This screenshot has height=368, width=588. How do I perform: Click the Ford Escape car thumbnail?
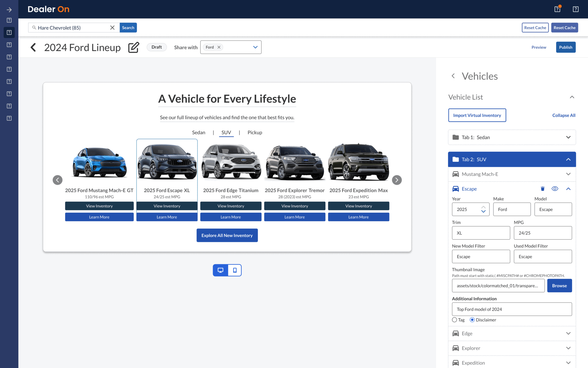tap(167, 162)
